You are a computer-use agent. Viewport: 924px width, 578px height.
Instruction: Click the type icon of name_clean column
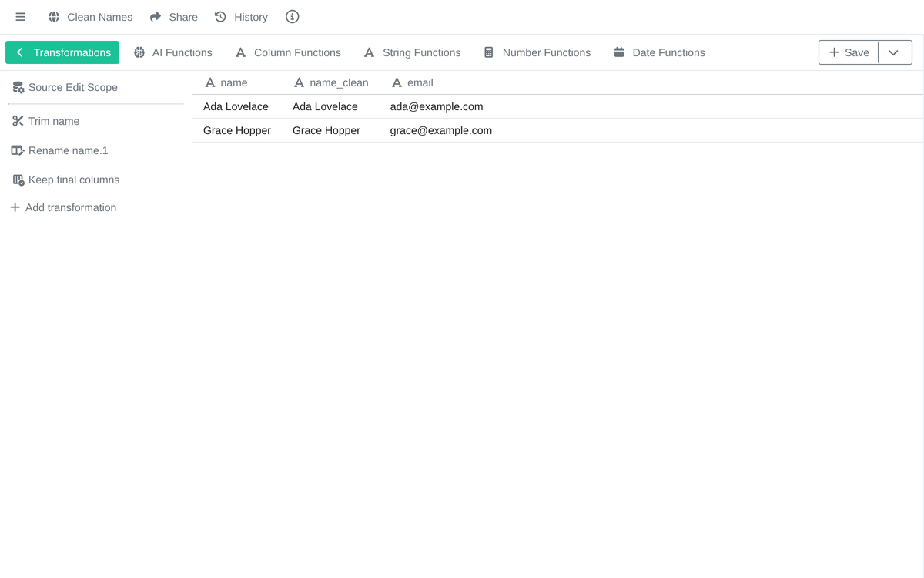300,82
